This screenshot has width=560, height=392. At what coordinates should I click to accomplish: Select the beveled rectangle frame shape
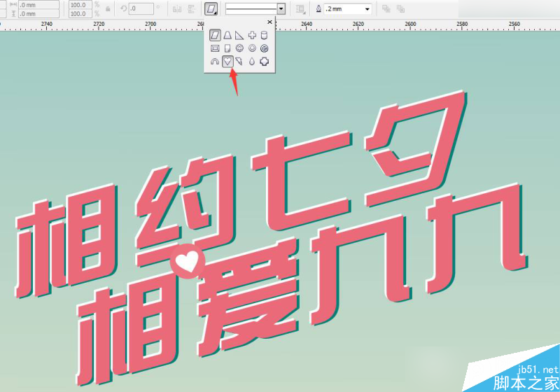pos(215,48)
